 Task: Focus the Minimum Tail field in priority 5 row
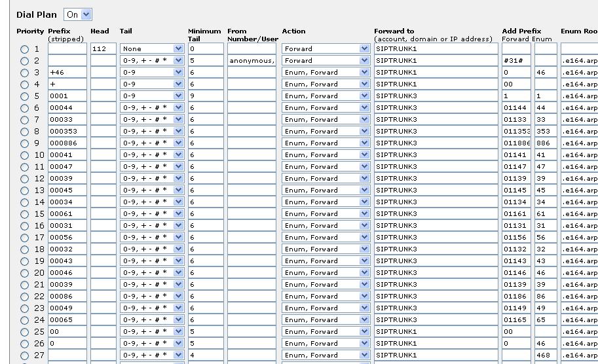(206, 96)
